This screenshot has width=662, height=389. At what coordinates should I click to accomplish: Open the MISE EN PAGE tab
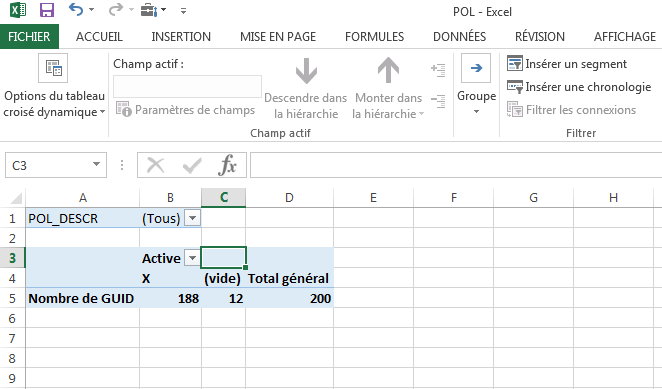pyautogui.click(x=278, y=37)
